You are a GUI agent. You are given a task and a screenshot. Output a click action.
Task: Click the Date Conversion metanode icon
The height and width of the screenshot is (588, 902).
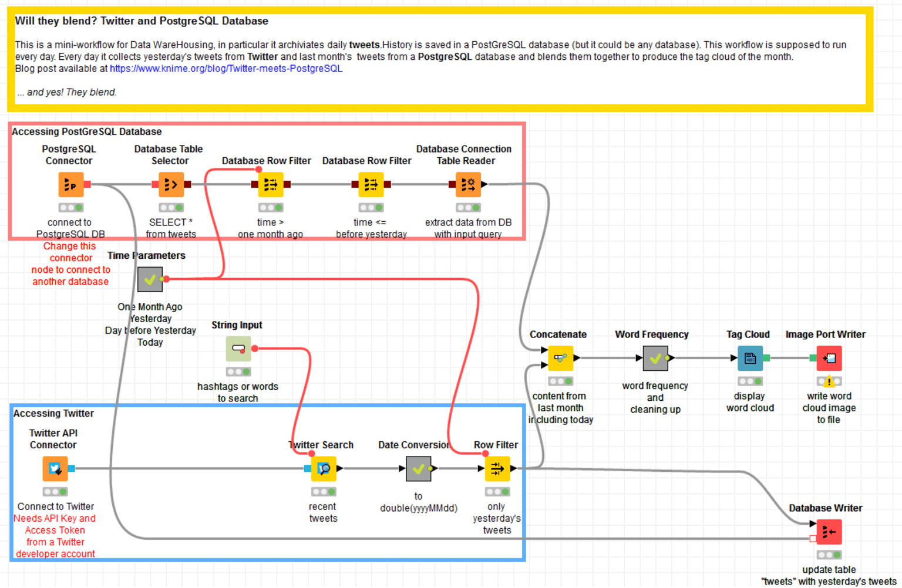pyautogui.click(x=418, y=469)
